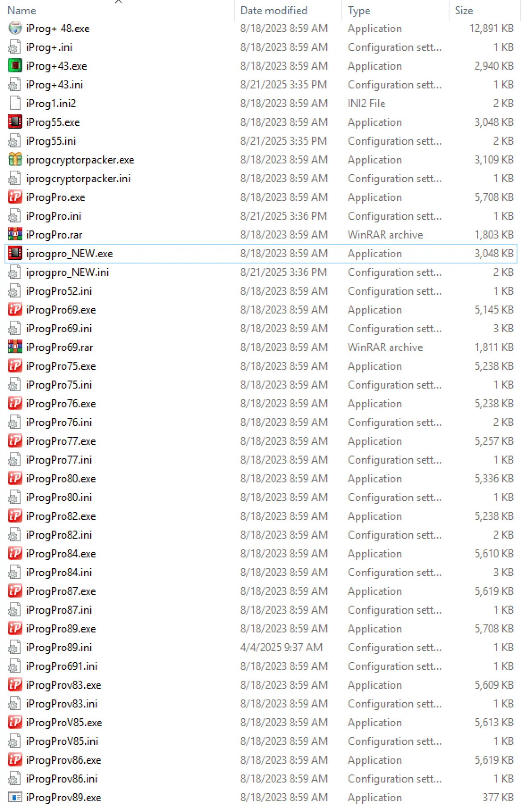Select the file name iProgPro.ini

54,216
